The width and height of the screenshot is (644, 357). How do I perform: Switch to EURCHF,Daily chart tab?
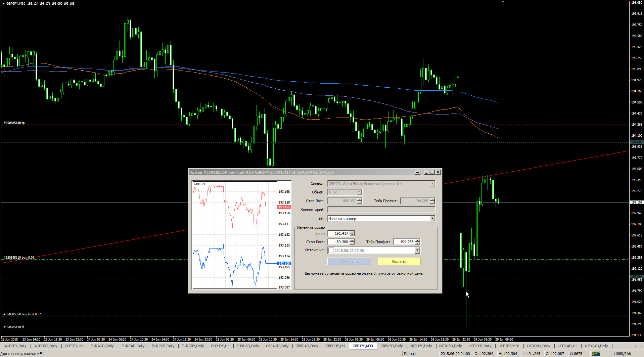(x=163, y=346)
